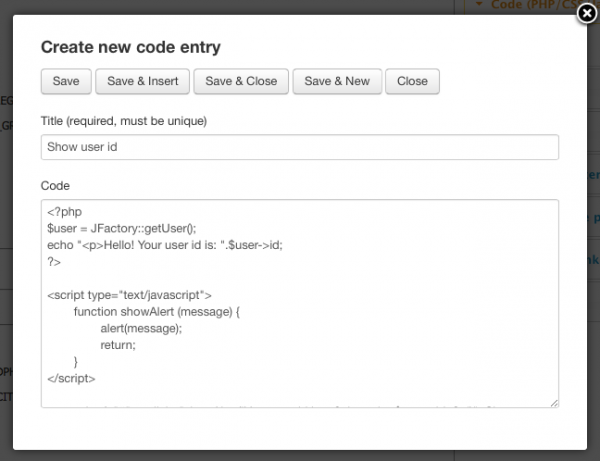Click the Save & New button
Image resolution: width=600 pixels, height=461 pixels.
pyautogui.click(x=337, y=81)
